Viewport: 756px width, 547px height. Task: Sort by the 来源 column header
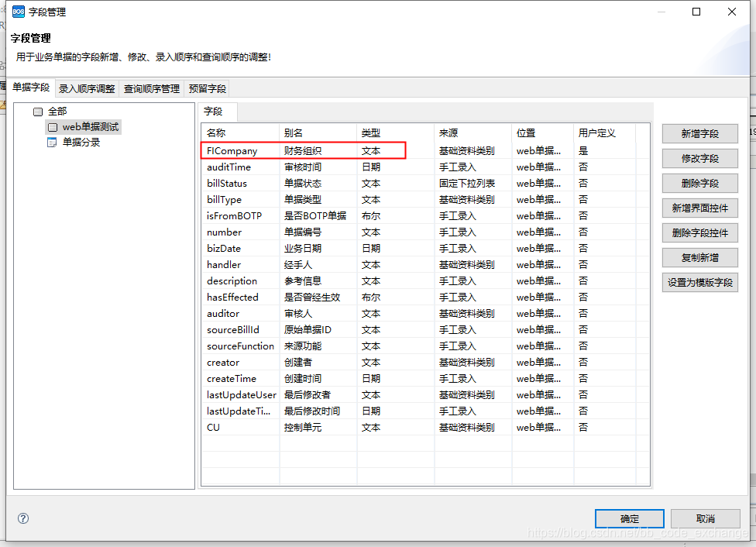point(473,132)
